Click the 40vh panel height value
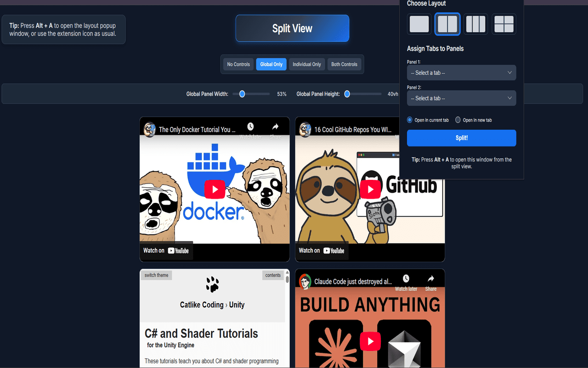The width and height of the screenshot is (588, 368). pos(393,94)
